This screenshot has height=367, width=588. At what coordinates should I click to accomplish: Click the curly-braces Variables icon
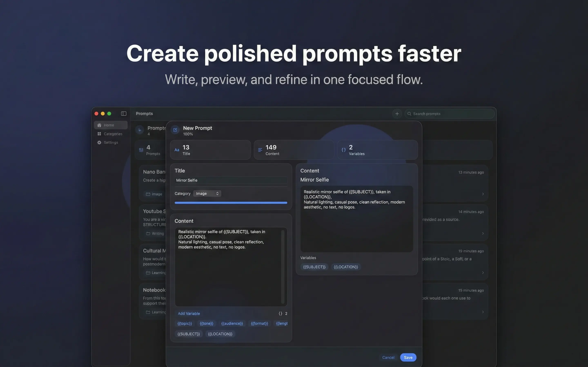click(343, 150)
